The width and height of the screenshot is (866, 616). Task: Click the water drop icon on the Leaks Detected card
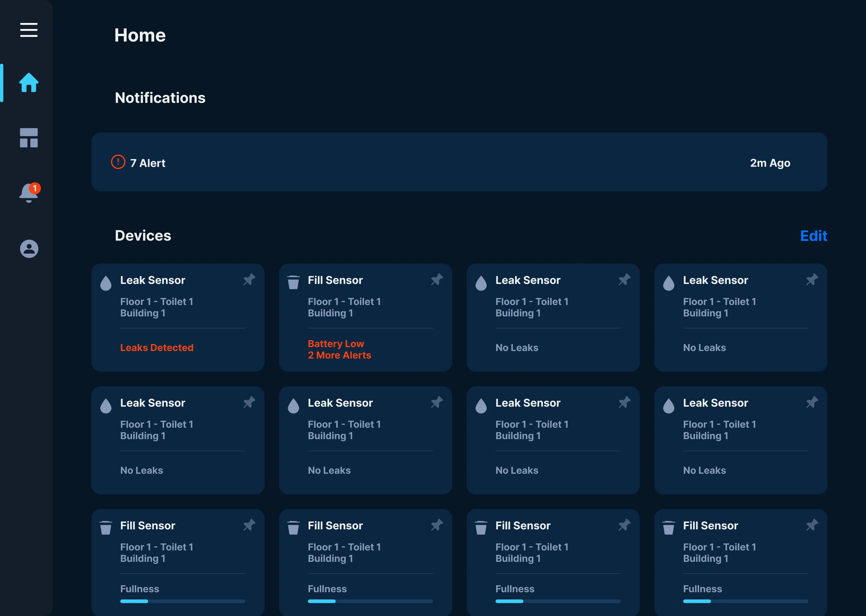coord(106,283)
